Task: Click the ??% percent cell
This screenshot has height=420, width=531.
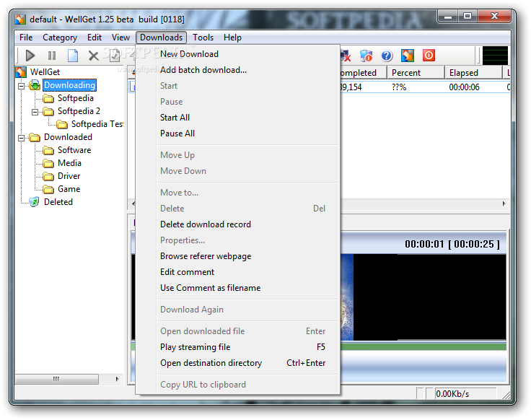Action: tap(399, 87)
